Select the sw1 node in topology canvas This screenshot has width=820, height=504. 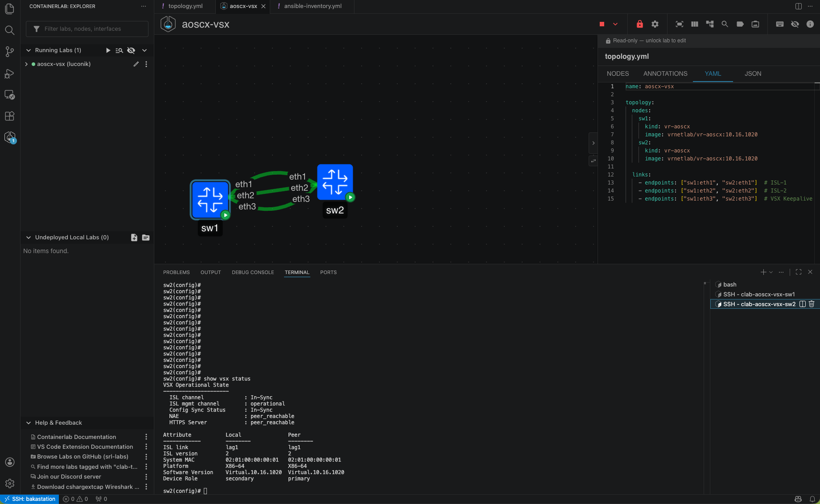210,200
